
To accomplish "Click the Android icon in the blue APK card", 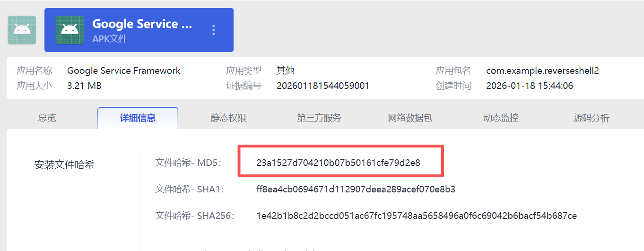I will [x=70, y=30].
